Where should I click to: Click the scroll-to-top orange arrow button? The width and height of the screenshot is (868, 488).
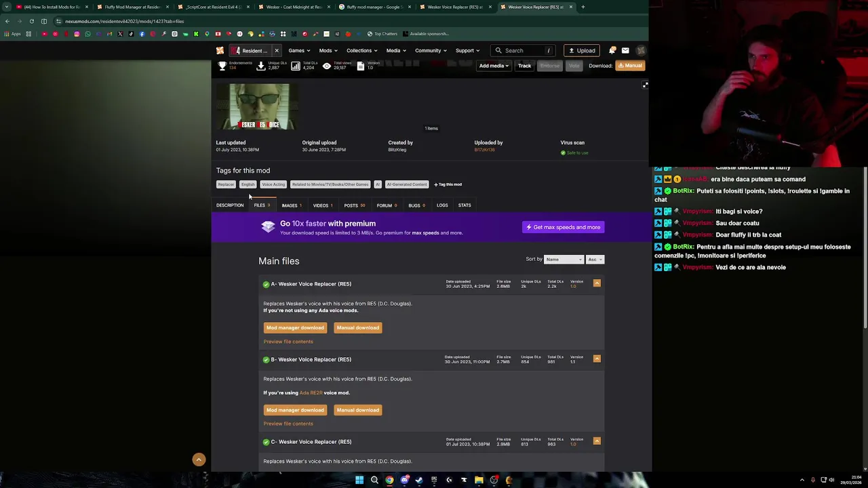(x=199, y=460)
